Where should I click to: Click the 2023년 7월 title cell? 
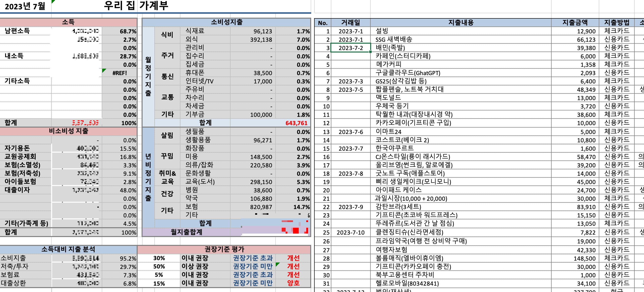[25, 6]
